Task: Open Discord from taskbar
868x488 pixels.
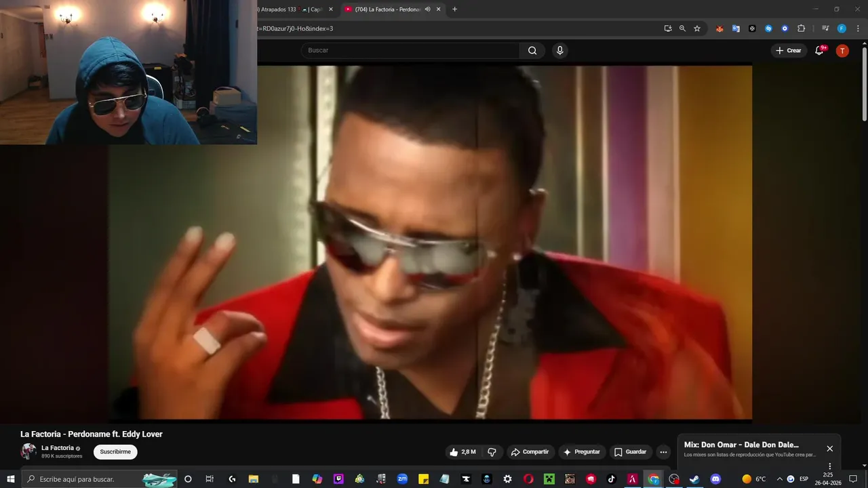Action: click(715, 479)
